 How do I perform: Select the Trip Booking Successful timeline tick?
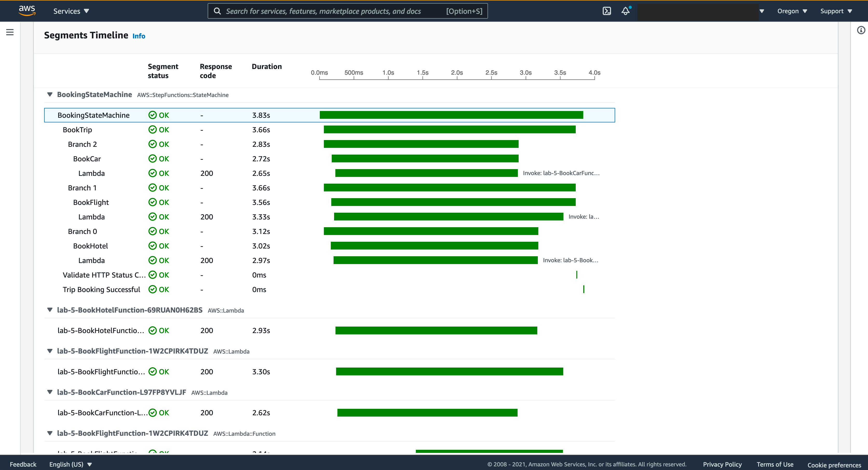pos(583,289)
